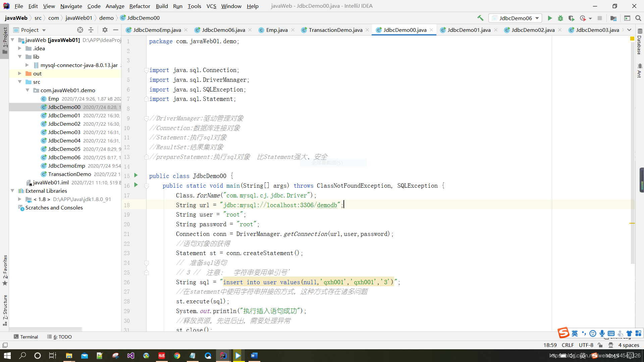Start debugging with the bug icon

560,18
